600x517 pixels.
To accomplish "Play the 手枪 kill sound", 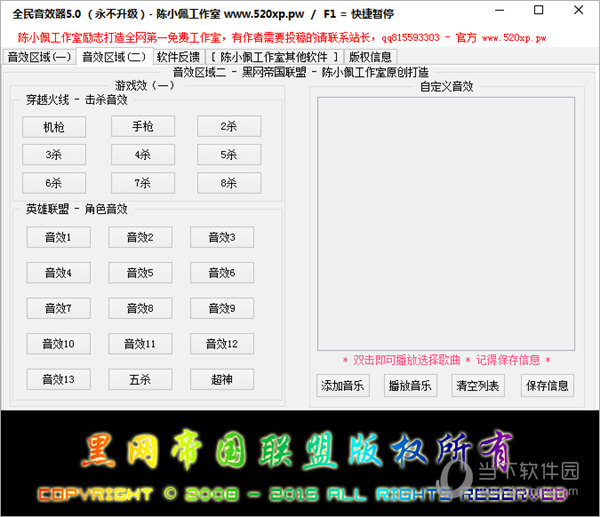I will click(x=143, y=126).
